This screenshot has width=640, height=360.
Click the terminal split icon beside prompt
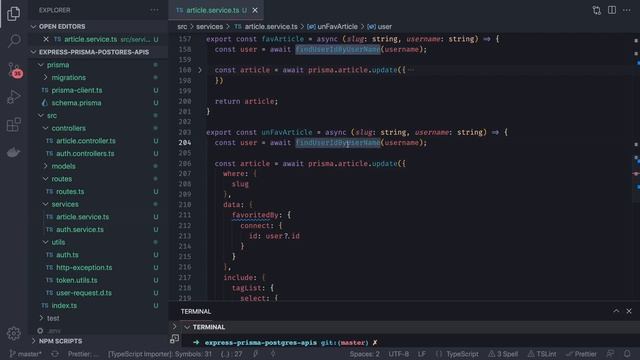(175, 339)
